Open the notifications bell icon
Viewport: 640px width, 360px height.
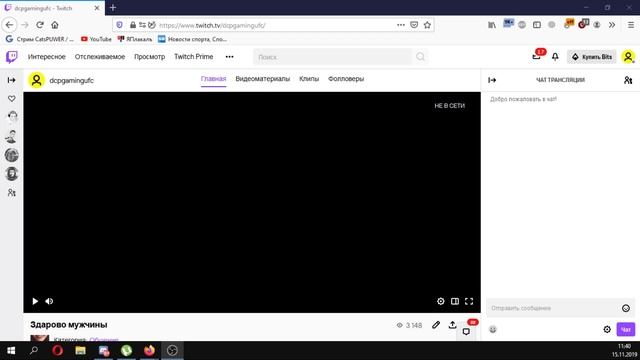click(555, 57)
